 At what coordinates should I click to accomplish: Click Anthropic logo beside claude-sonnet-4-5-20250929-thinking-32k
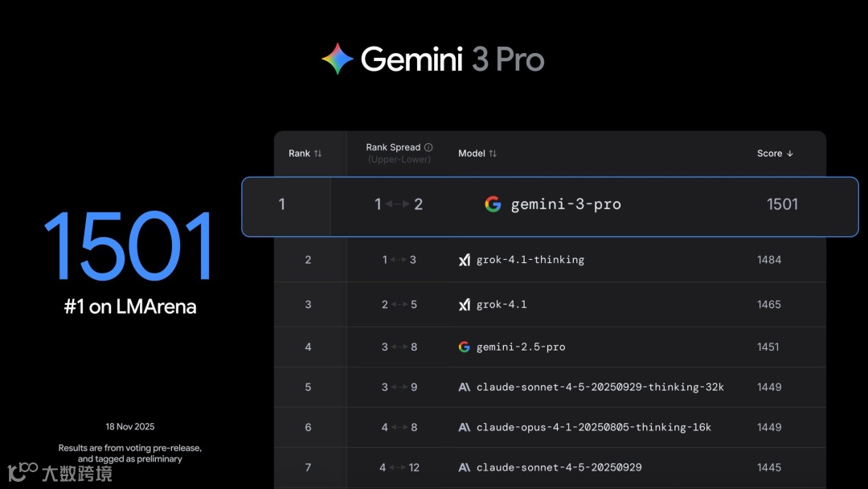point(465,387)
